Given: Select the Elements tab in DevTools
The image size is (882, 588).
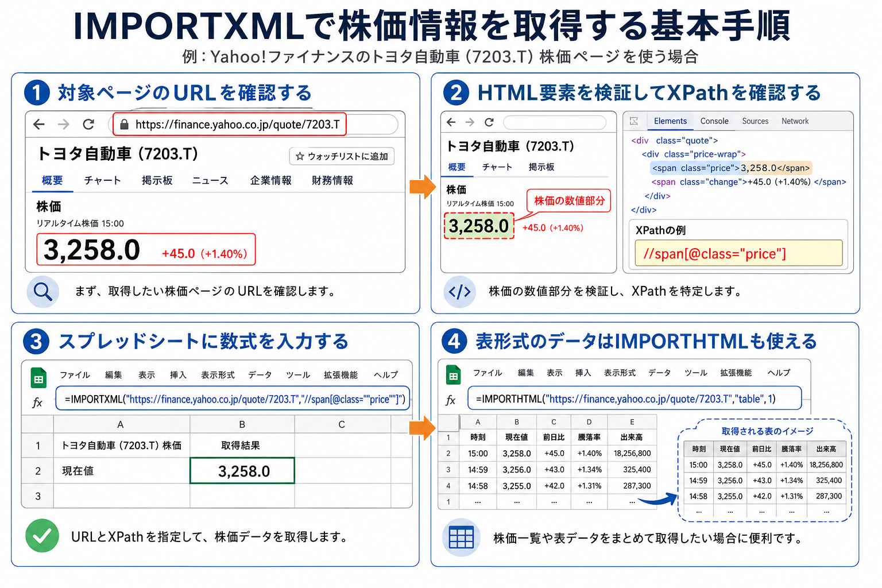Looking at the screenshot, I should pos(670,121).
